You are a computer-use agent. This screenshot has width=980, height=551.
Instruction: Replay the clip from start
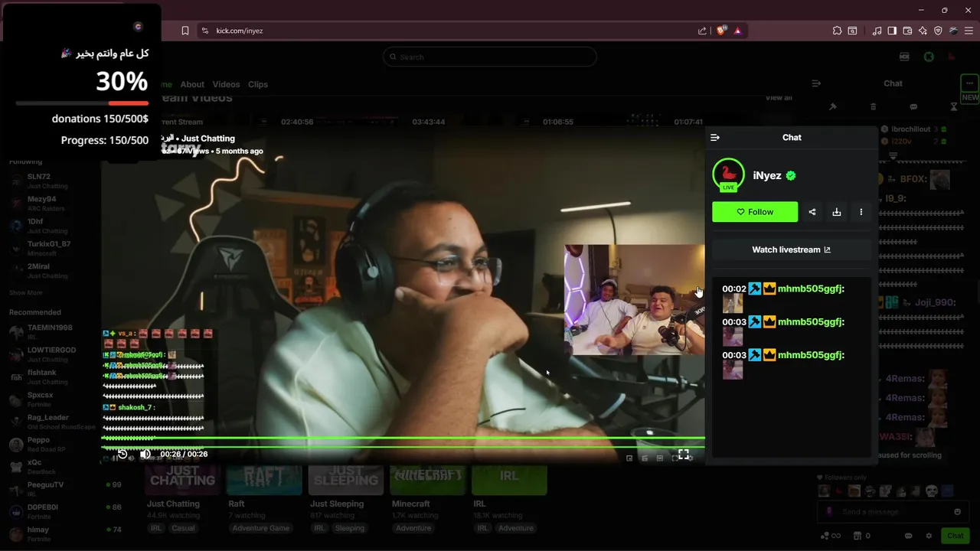tap(122, 454)
